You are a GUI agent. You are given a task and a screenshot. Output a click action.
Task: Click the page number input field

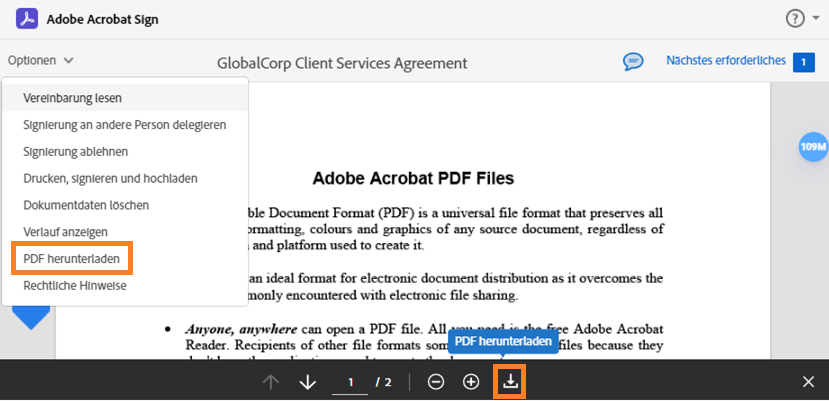click(350, 383)
